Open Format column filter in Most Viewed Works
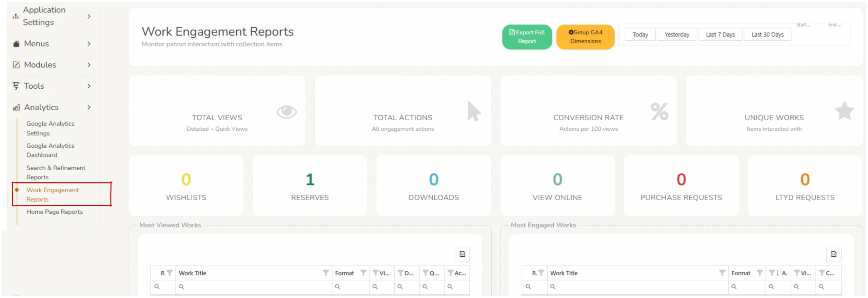 click(x=363, y=273)
